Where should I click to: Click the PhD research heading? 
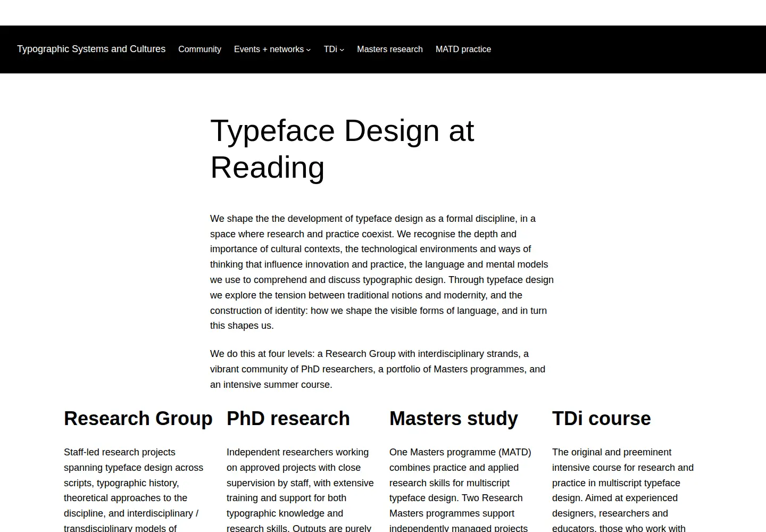pos(288,419)
